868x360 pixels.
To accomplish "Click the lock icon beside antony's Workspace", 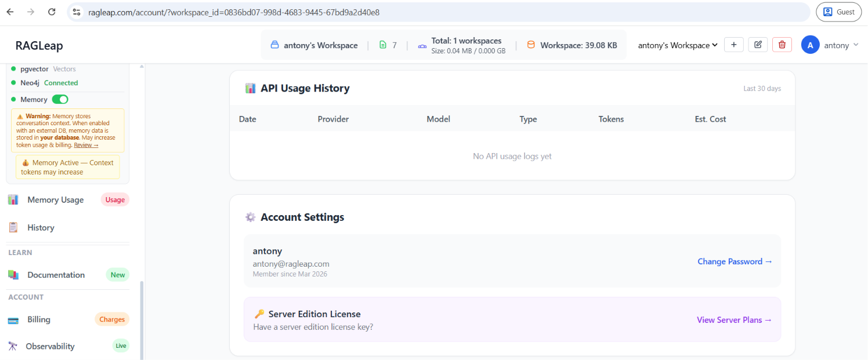I will 275,45.
